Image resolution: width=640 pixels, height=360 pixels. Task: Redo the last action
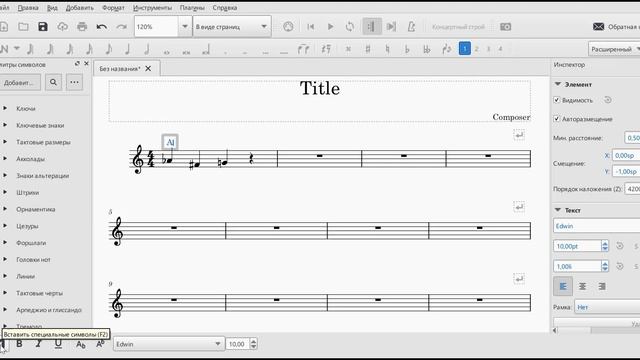coord(121,27)
